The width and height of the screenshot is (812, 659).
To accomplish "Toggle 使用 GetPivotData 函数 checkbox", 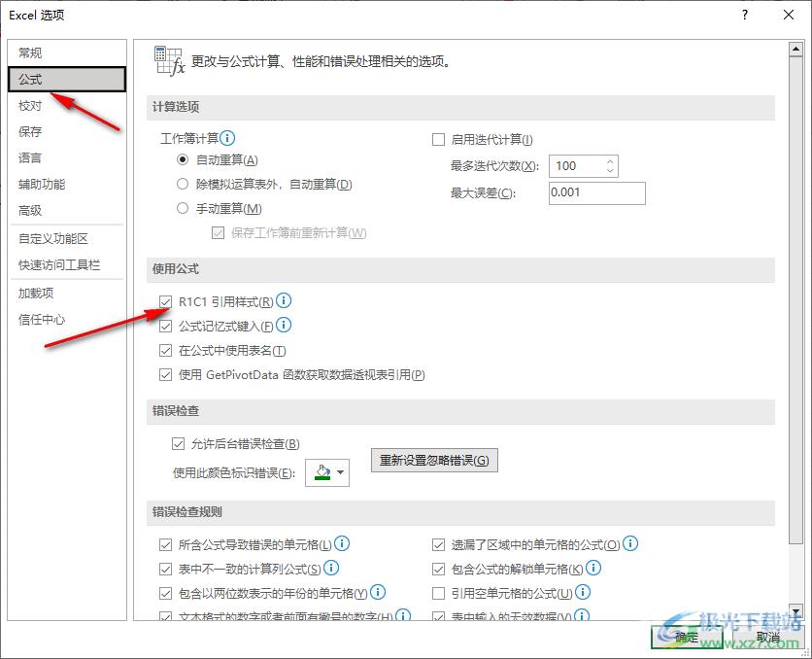I will click(165, 374).
